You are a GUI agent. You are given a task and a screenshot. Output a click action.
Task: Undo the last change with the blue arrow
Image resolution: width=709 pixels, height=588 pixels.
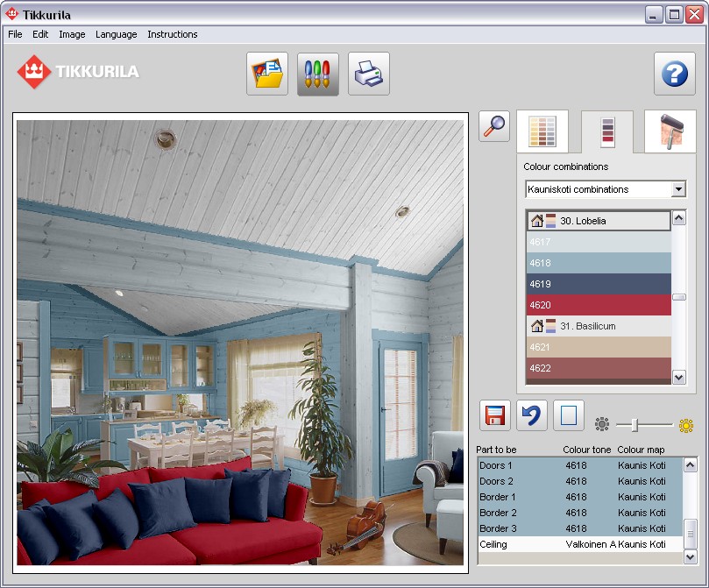[x=532, y=414]
